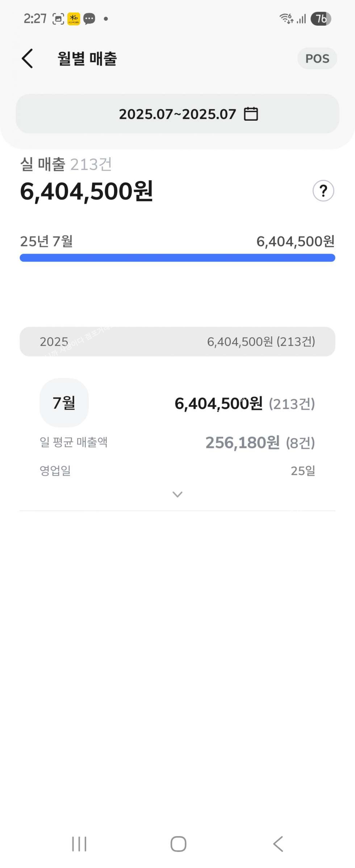Tap the battery indicator in status bar
Screen dimensions: 355x868
(321, 18)
